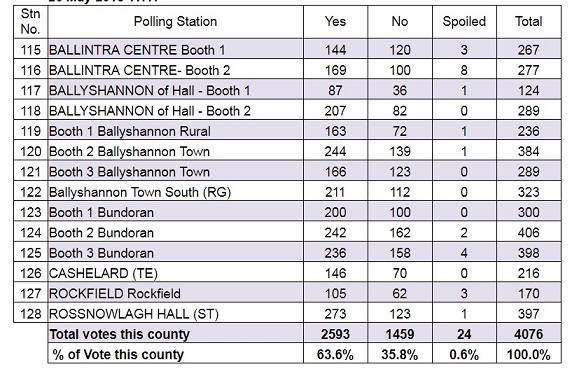Screen dimensions: 579x376
Task: Select the Total column header
Action: pyautogui.click(x=529, y=21)
